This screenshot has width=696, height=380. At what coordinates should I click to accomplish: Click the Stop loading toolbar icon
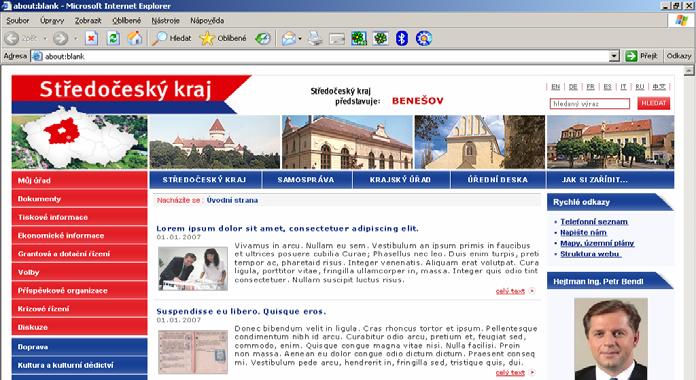[x=91, y=39]
